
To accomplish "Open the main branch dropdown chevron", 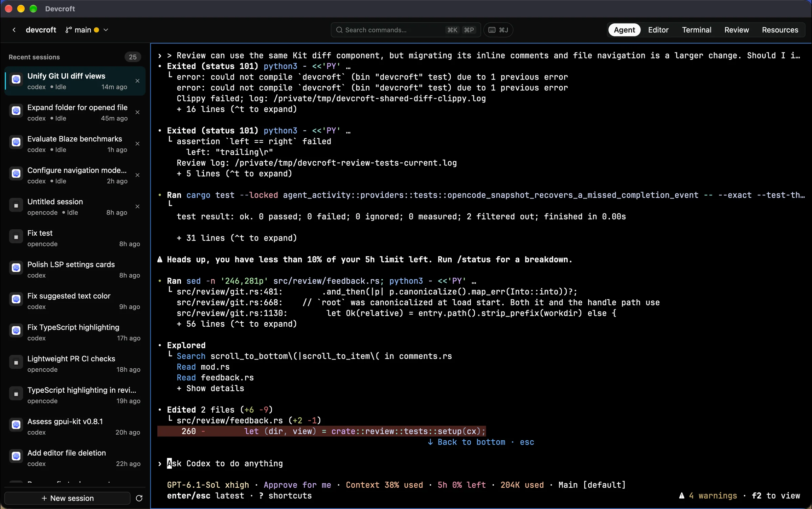I will click(x=106, y=30).
